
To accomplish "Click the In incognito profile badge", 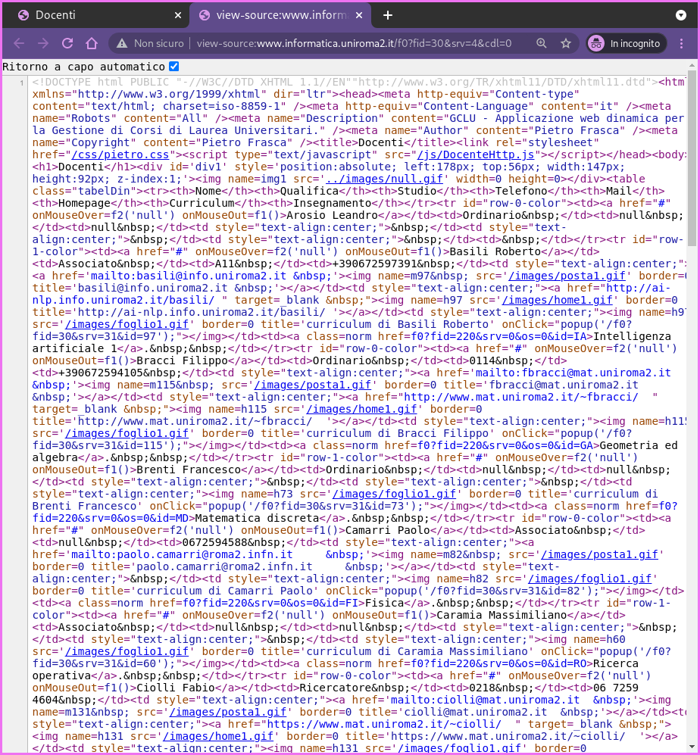I will 627,43.
